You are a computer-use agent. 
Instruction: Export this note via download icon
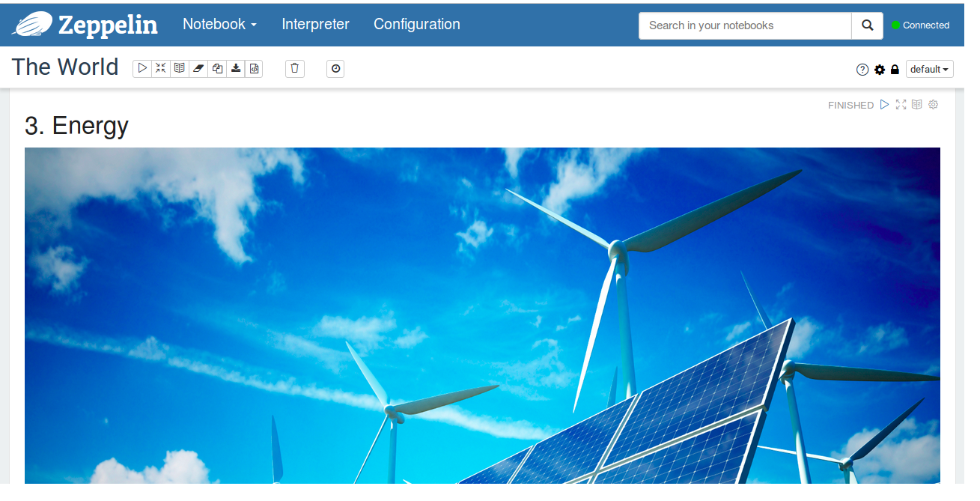[236, 68]
